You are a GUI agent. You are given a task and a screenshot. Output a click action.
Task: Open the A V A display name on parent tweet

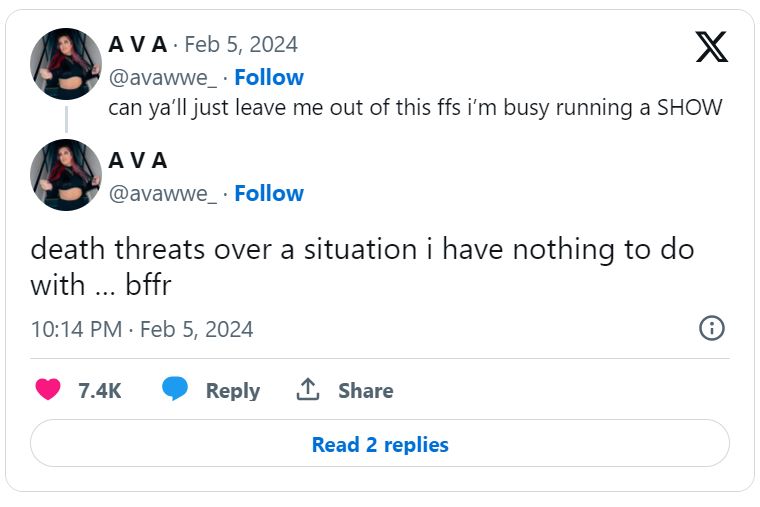tap(137, 45)
